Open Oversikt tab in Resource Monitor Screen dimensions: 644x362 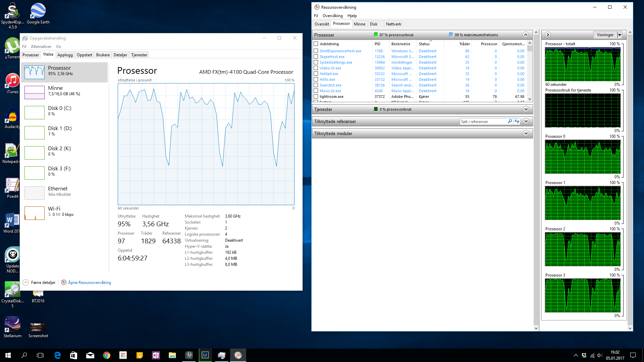pos(322,24)
